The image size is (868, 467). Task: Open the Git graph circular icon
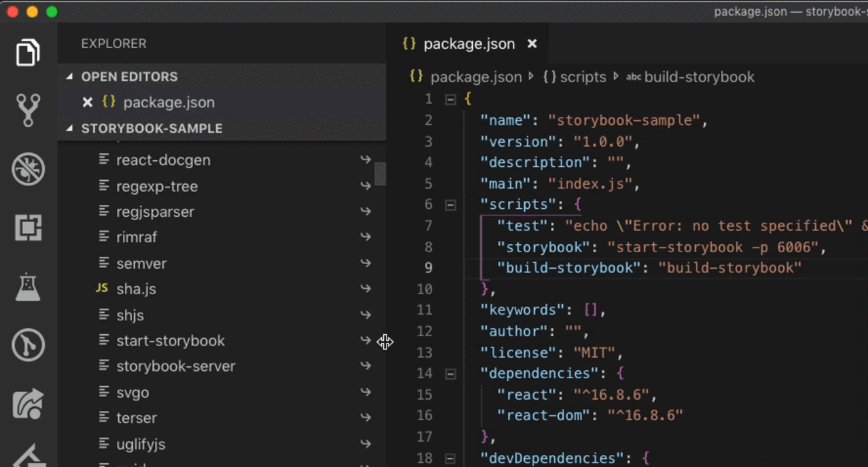[28, 346]
